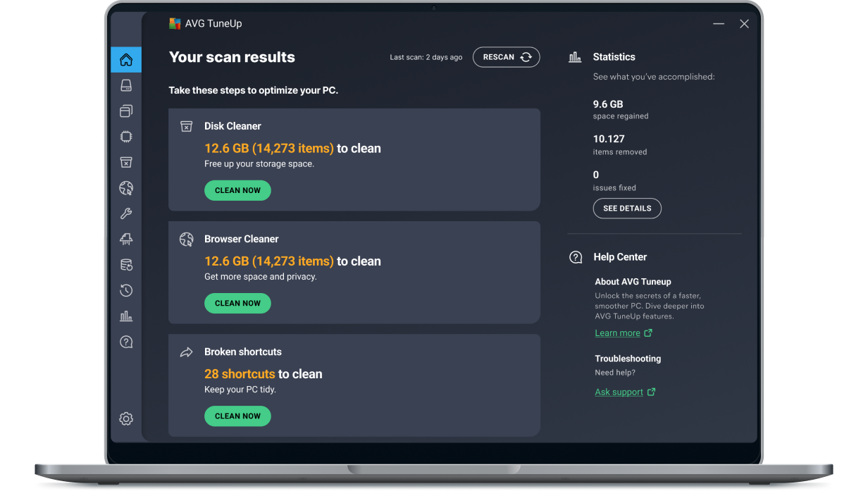Open the Home tab in sidebar
This screenshot has width=868, height=491.
(x=126, y=60)
